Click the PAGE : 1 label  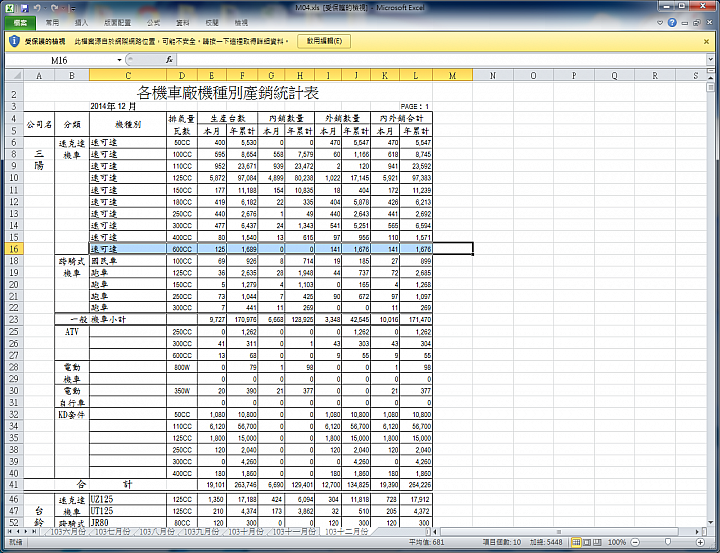(x=414, y=107)
